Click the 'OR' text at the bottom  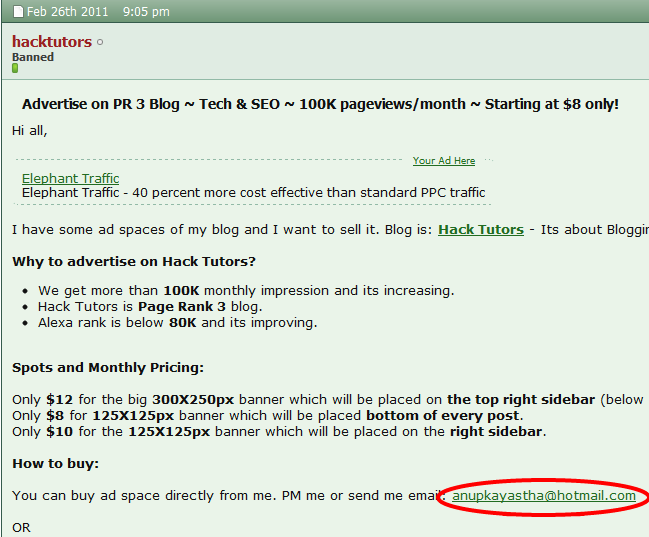pos(21,528)
